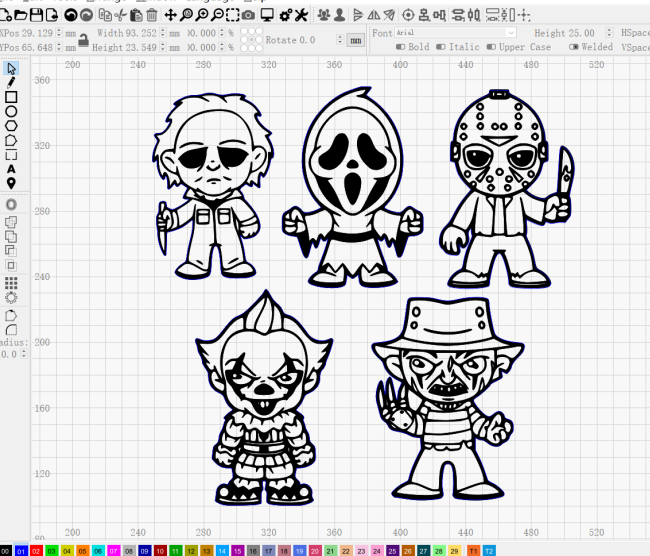Open settings with the gears icon
Image resolution: width=650 pixels, height=556 pixels.
click(x=286, y=16)
